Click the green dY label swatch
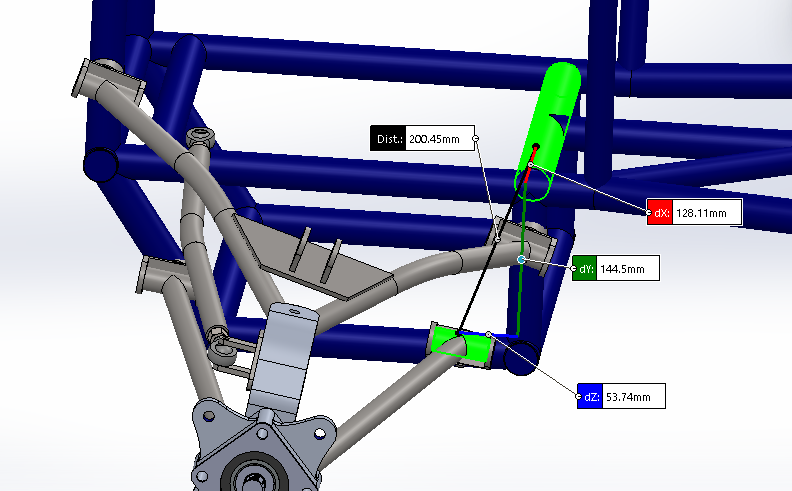This screenshot has width=792, height=491. pos(584,269)
